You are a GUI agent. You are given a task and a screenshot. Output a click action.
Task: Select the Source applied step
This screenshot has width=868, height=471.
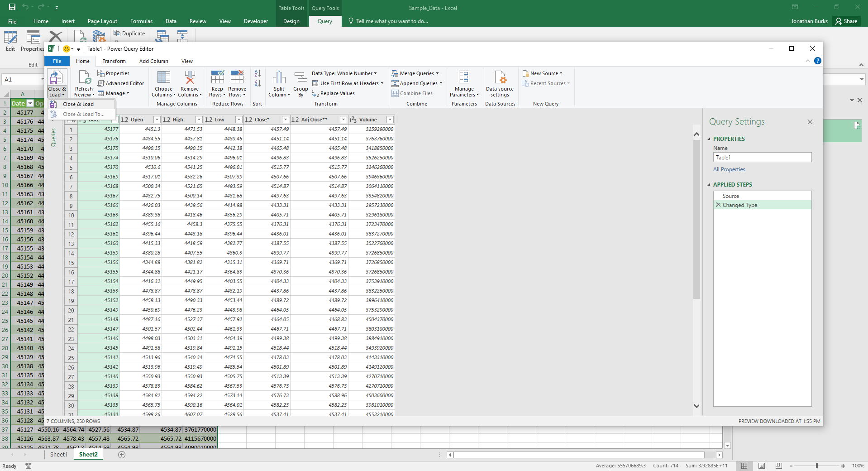tap(762, 196)
